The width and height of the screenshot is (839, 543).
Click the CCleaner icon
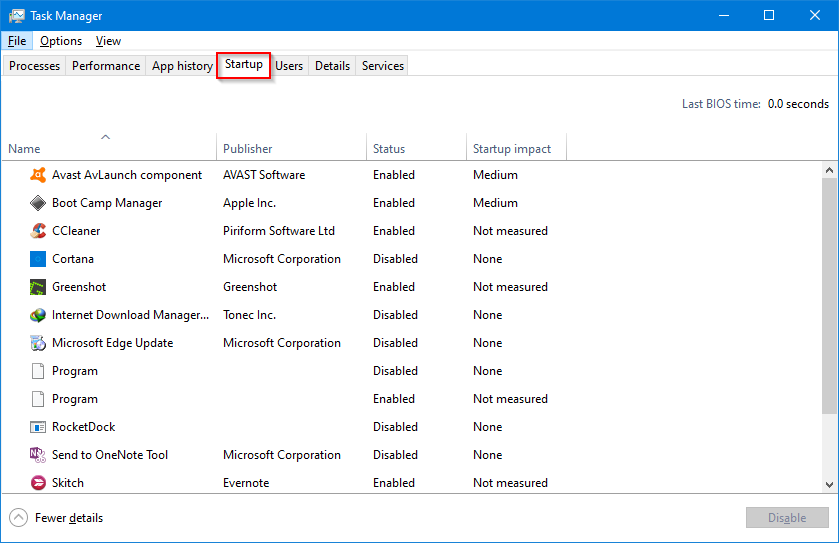(38, 231)
